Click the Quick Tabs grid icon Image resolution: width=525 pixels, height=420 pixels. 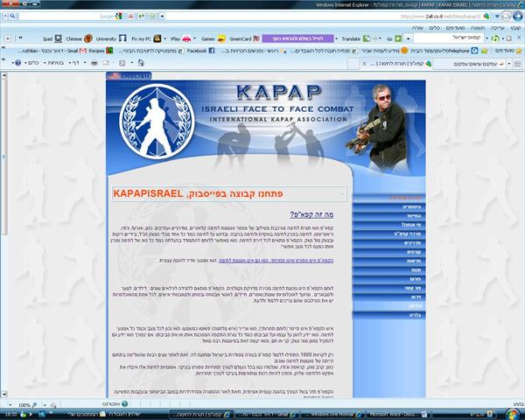[x=518, y=64]
